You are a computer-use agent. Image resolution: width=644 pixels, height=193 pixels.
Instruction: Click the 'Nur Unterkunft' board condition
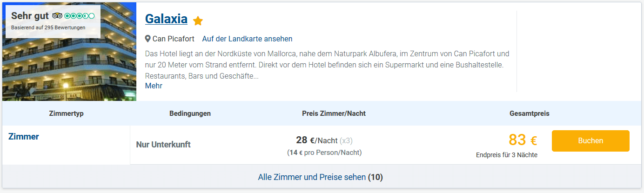[x=163, y=145]
